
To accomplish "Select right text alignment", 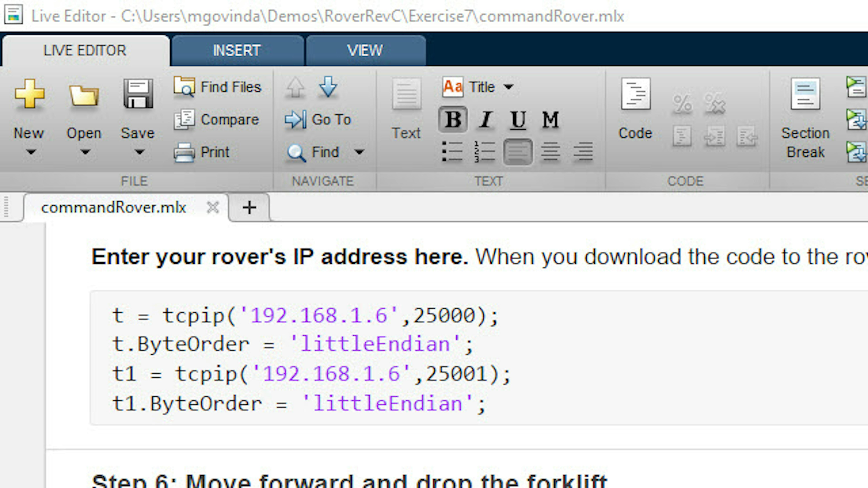I will click(583, 152).
